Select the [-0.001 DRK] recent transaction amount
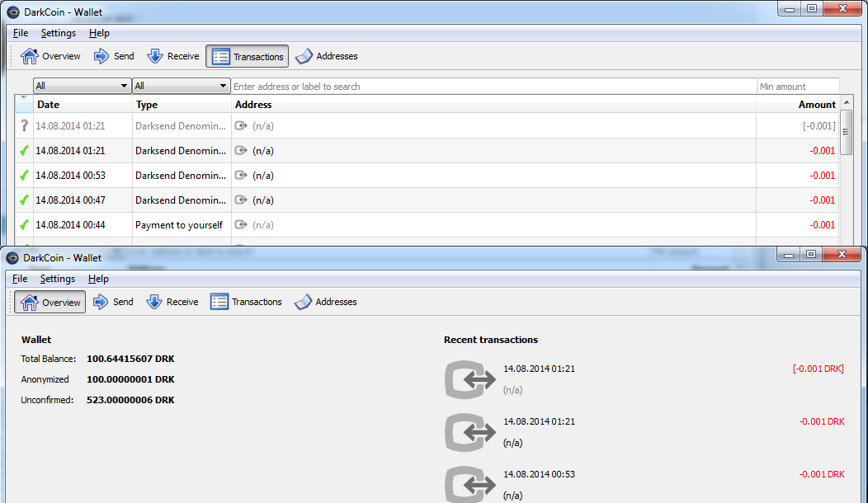The width and height of the screenshot is (868, 503). click(x=818, y=369)
